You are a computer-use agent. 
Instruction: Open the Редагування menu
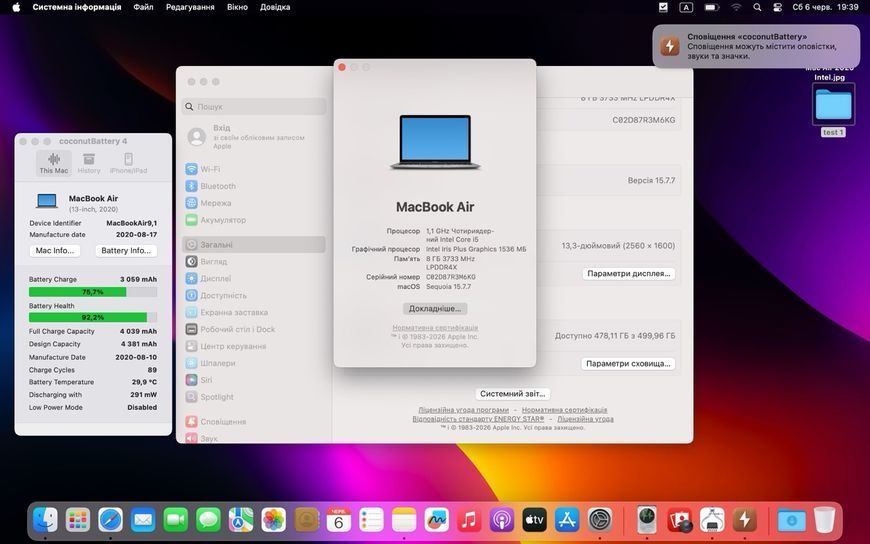coord(190,7)
